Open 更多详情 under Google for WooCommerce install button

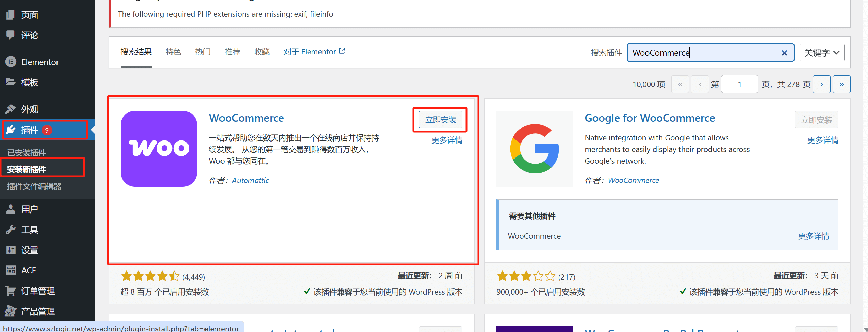(823, 140)
